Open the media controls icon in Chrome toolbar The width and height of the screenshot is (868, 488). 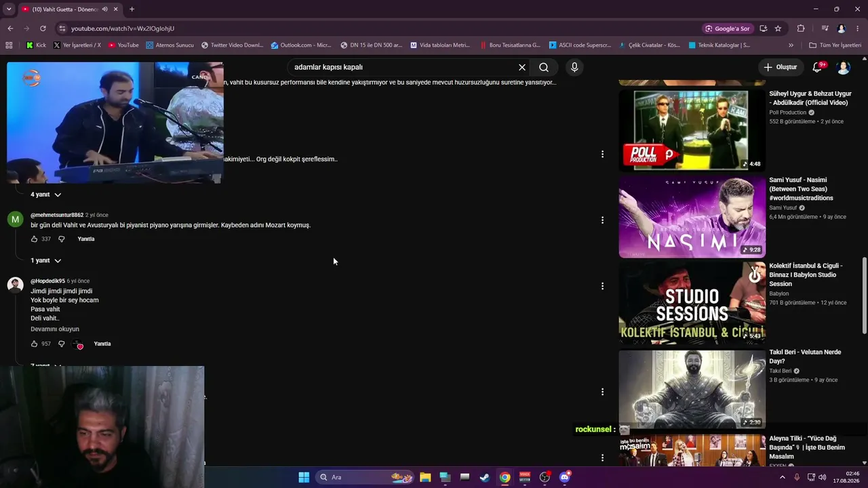(825, 28)
